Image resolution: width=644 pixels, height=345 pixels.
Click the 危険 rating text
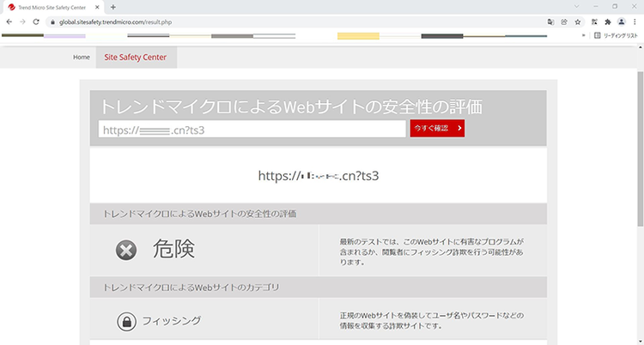click(x=173, y=249)
